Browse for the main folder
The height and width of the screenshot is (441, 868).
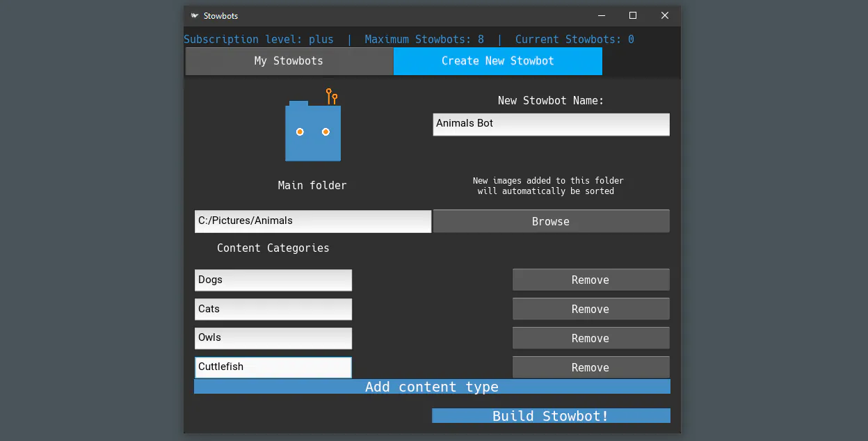(551, 221)
